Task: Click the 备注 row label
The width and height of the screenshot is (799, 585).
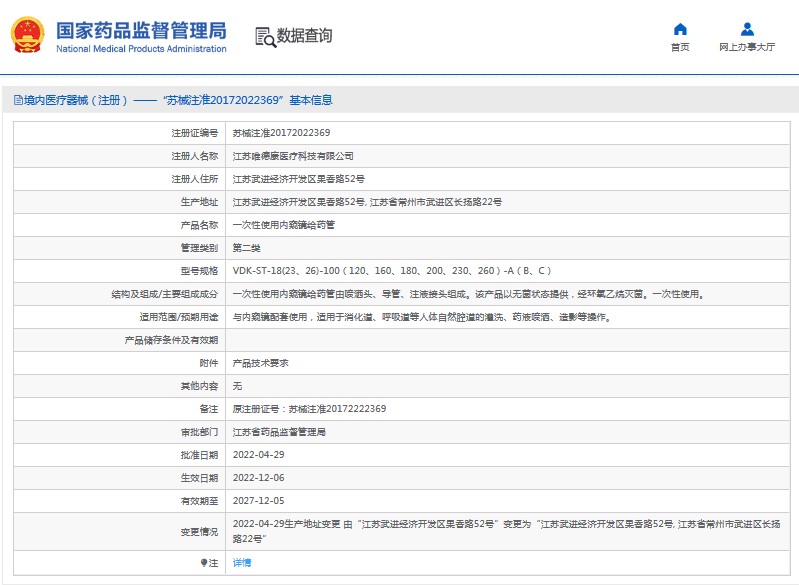Action: coord(208,409)
